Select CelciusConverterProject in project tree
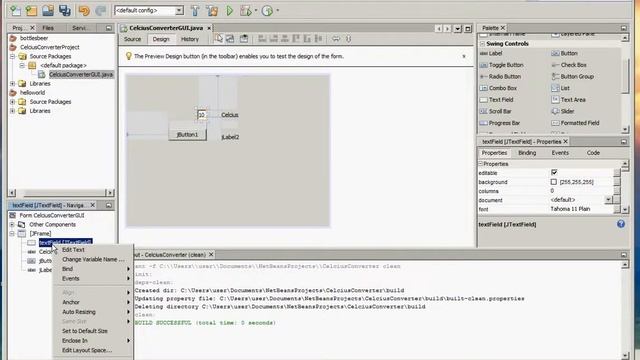 50,47
